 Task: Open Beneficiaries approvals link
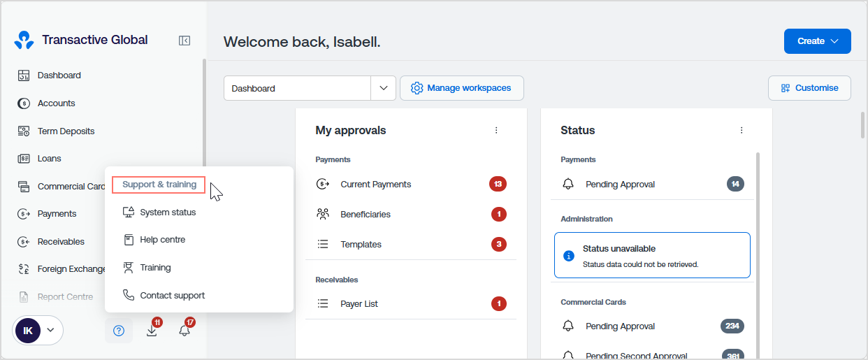366,214
